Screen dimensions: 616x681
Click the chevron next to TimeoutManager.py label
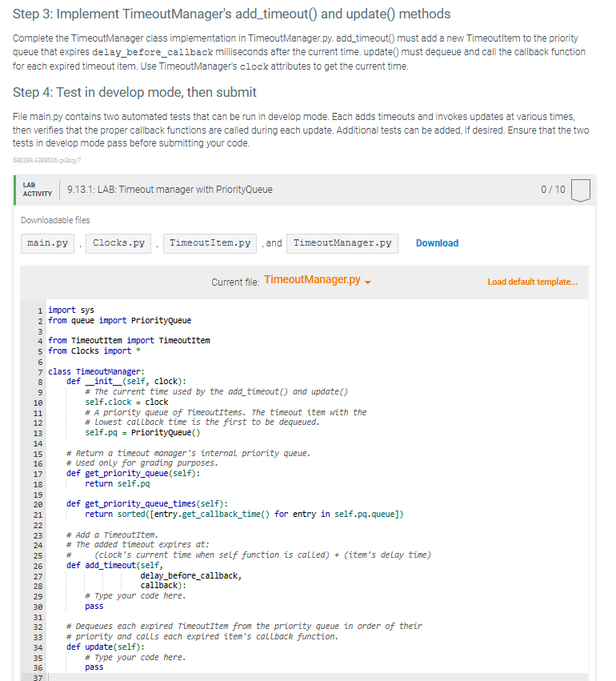tap(370, 282)
